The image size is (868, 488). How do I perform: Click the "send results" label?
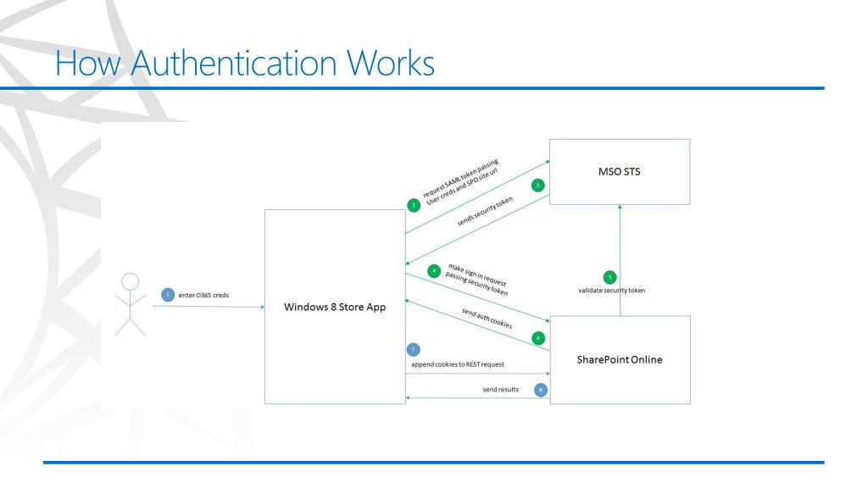pyautogui.click(x=500, y=389)
